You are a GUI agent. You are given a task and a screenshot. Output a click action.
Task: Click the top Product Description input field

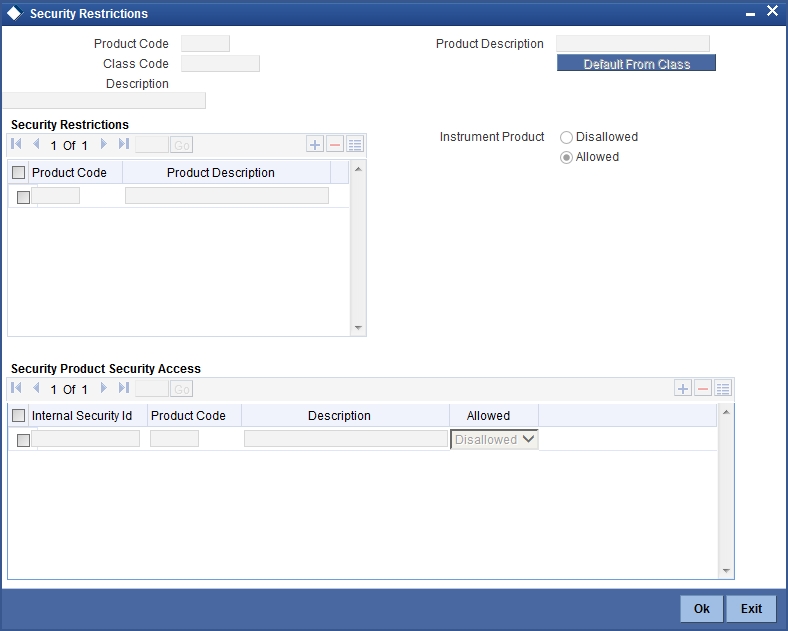[x=633, y=44]
